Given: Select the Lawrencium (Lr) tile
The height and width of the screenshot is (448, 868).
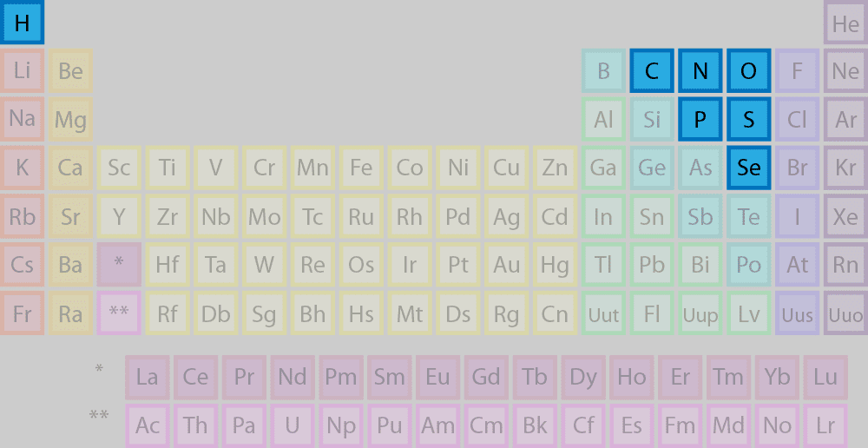Looking at the screenshot, I should [825, 425].
